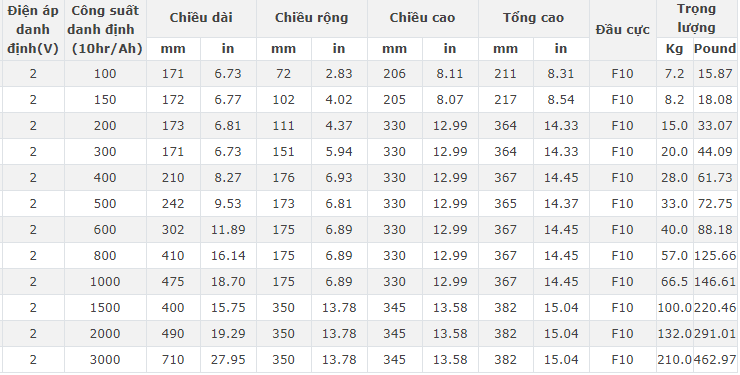This screenshot has width=740, height=375.
Task: Click the Điện áp danh định(V) header
Action: click(33, 30)
